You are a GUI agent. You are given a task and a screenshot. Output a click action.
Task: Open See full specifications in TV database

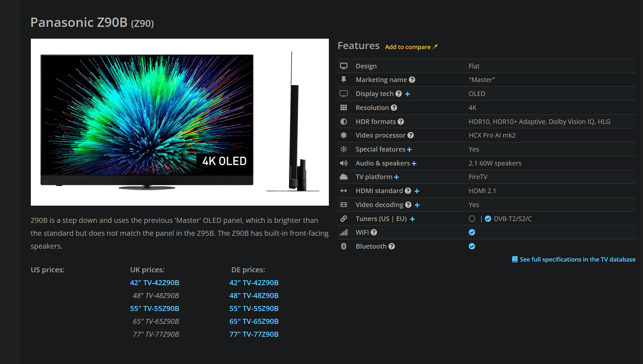[x=577, y=259]
